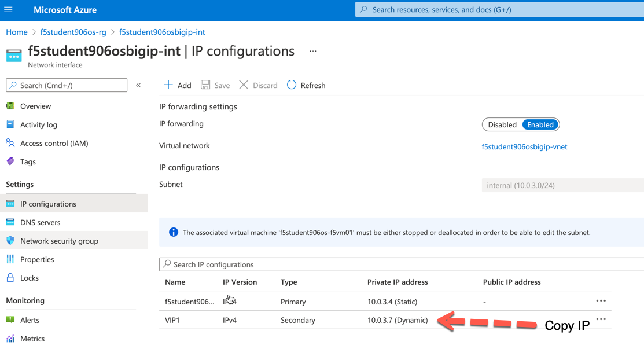This screenshot has height=349, width=644.
Task: Click the Network security group shield icon
Action: coord(10,241)
